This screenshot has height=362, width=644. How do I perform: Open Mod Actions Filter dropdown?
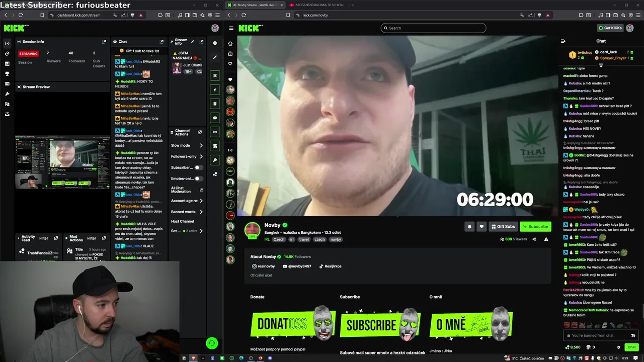[92, 238]
